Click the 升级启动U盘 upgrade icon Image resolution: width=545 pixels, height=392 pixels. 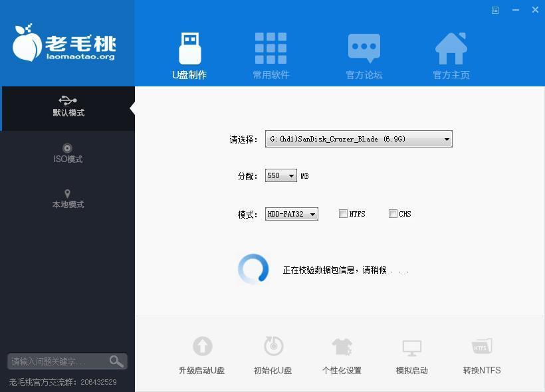pos(202,345)
